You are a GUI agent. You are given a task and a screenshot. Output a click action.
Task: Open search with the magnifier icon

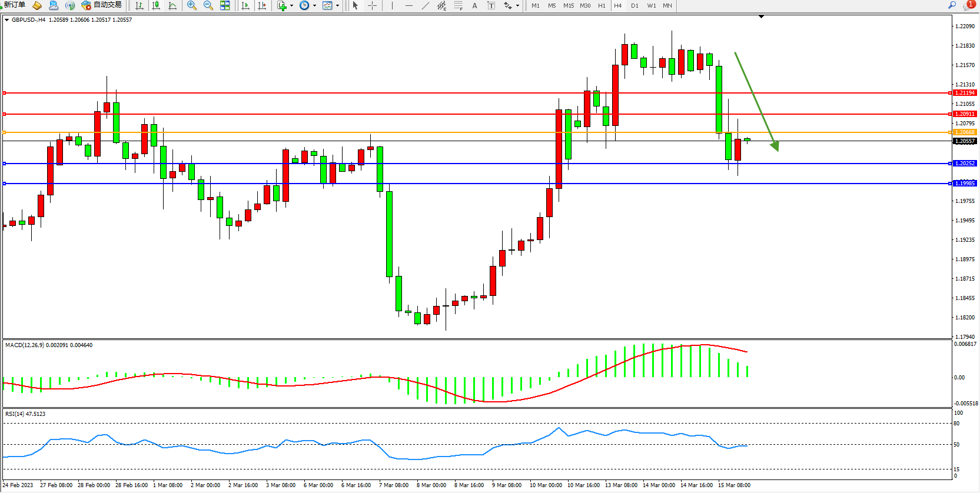[x=952, y=5]
